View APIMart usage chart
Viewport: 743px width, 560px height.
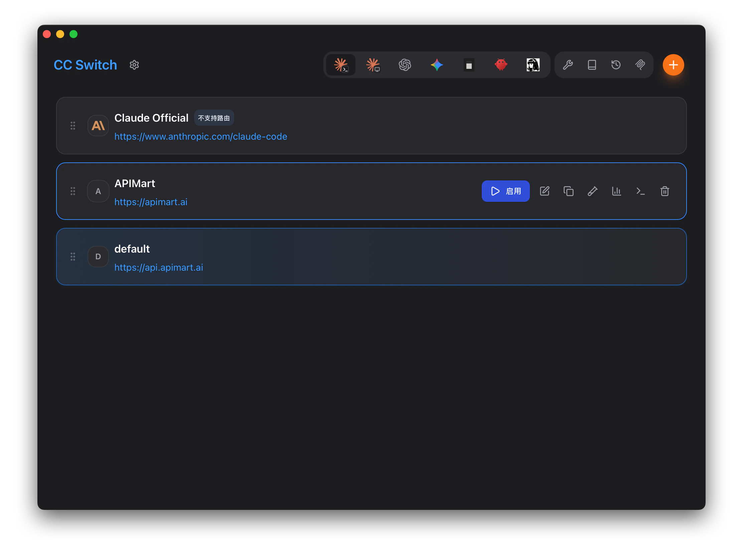(x=616, y=191)
